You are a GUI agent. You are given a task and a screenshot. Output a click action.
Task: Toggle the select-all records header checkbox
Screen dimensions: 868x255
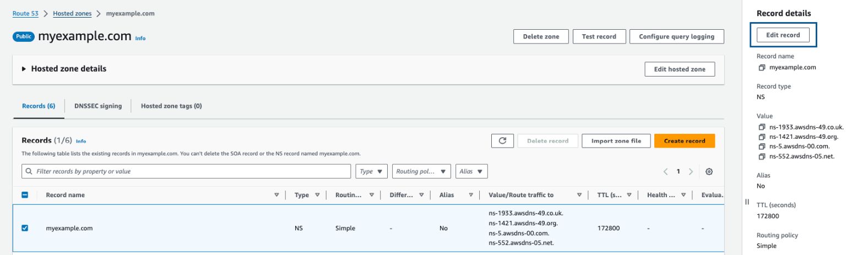(x=25, y=195)
